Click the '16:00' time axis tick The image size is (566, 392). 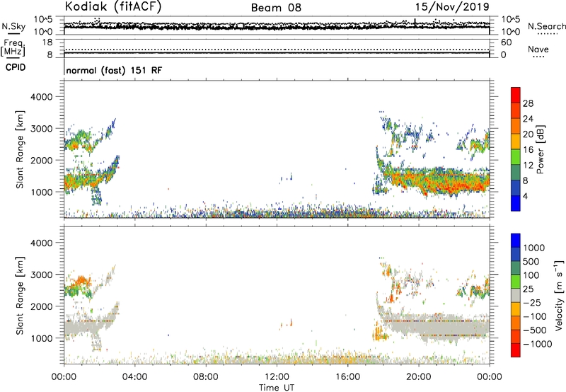point(347,377)
